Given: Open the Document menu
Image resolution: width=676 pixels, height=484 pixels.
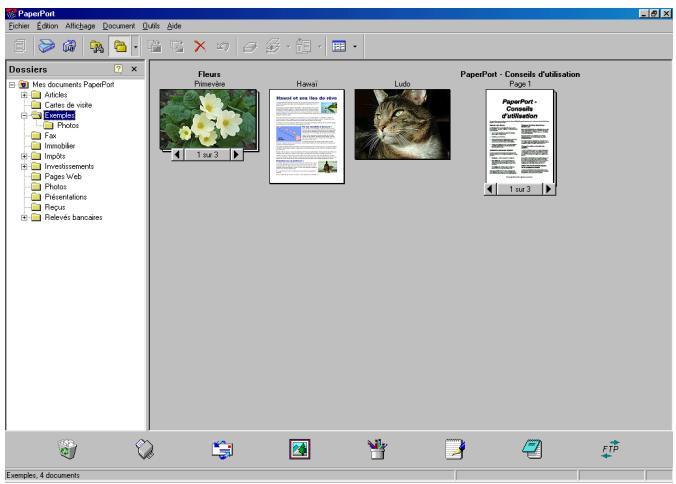Looking at the screenshot, I should tap(119, 26).
